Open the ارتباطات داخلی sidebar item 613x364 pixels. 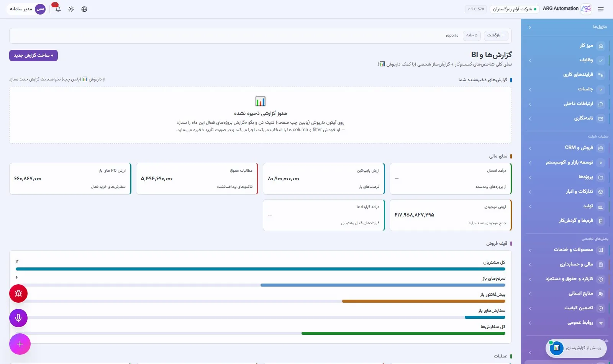[567, 104]
